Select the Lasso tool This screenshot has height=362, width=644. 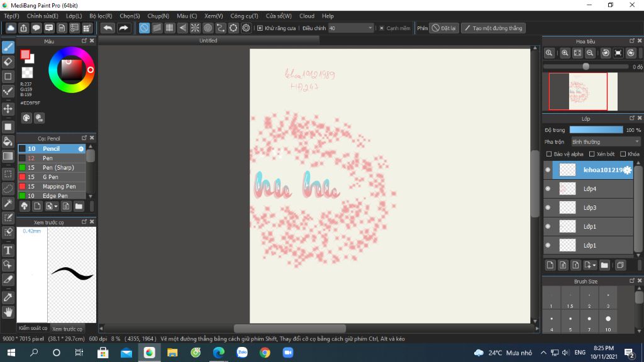(8, 189)
